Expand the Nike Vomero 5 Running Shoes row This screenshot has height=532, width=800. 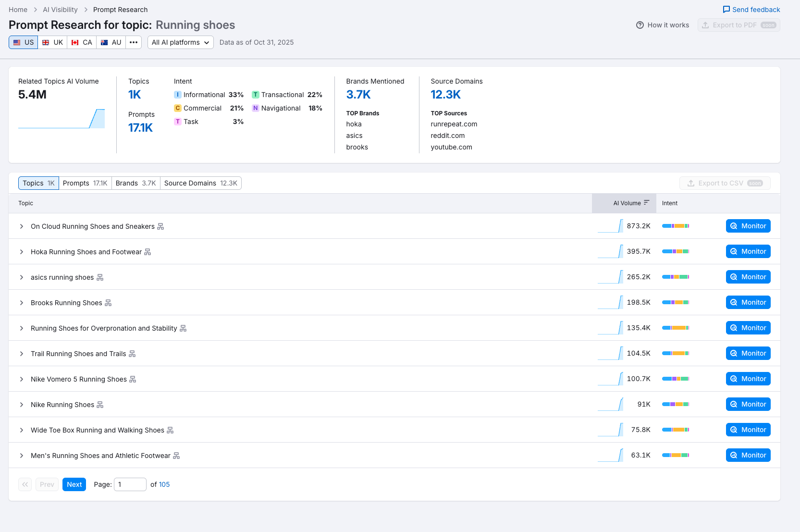coord(22,379)
